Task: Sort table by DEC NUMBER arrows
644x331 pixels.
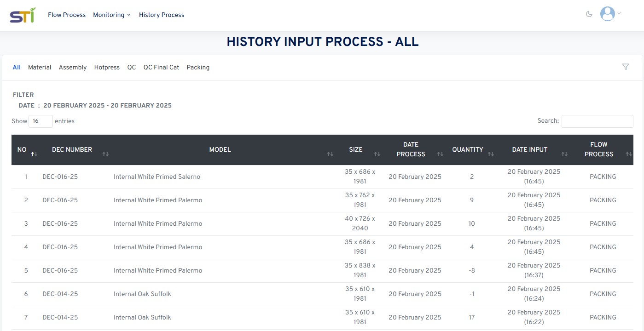Action: pos(105,154)
